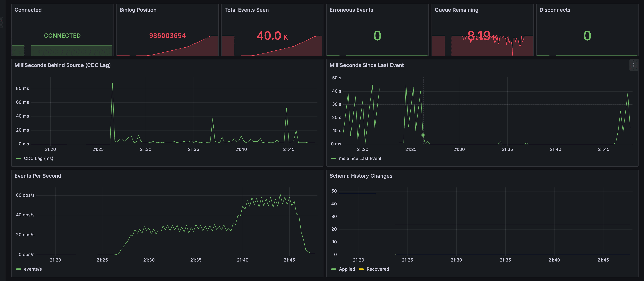
Task: Click the CDC Lag legend color swatch
Action: pyautogui.click(x=19, y=159)
